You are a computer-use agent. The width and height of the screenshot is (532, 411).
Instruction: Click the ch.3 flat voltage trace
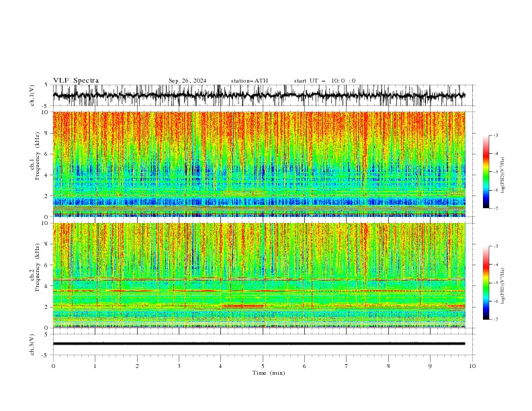tap(259, 344)
